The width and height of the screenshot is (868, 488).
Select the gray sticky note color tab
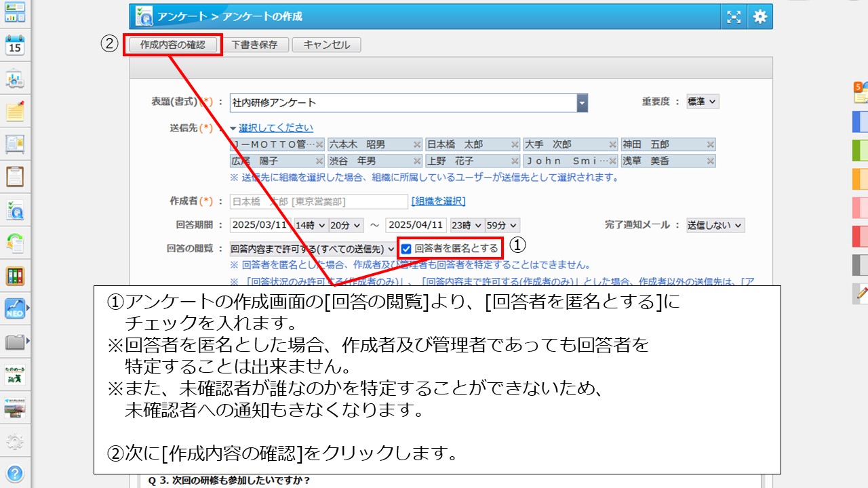[860, 264]
